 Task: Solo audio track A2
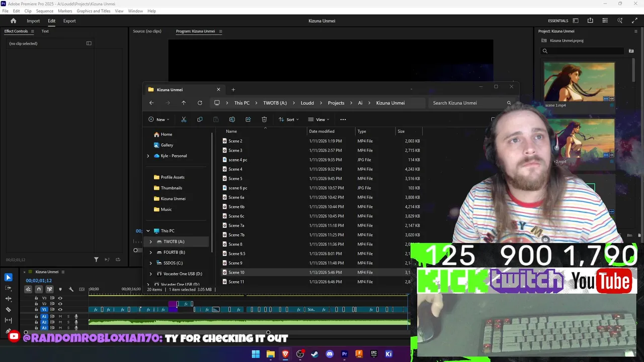coord(68,322)
